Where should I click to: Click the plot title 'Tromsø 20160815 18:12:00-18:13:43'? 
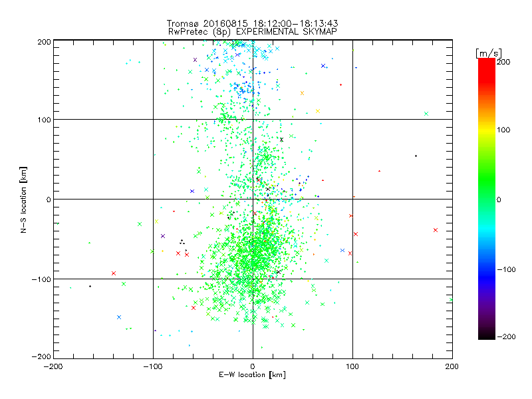tap(252, 23)
